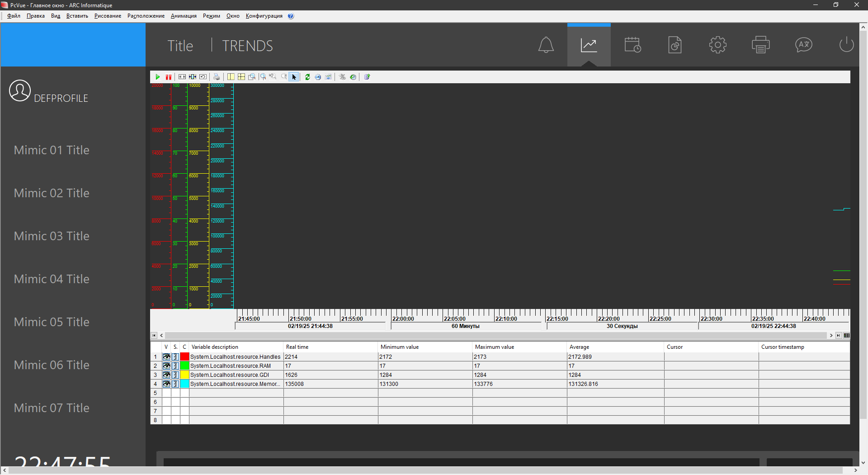
Task: Print the trend using the printer toolbar icon
Action: [217, 77]
